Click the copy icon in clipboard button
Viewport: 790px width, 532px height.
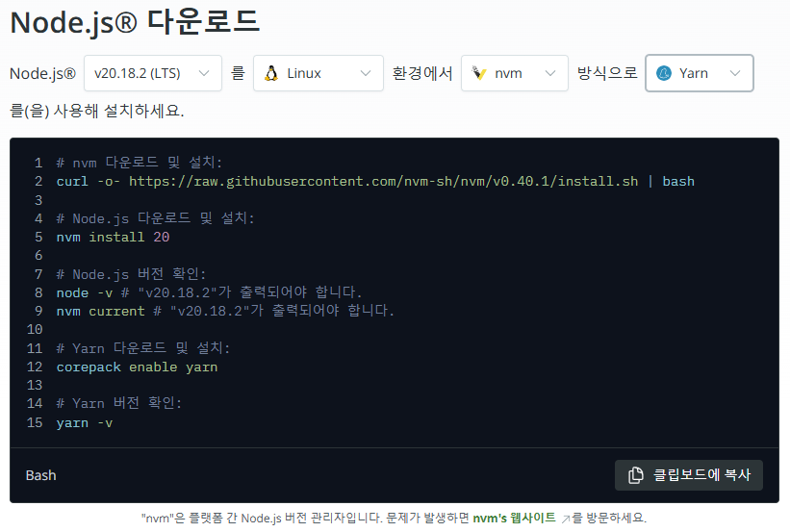(636, 475)
